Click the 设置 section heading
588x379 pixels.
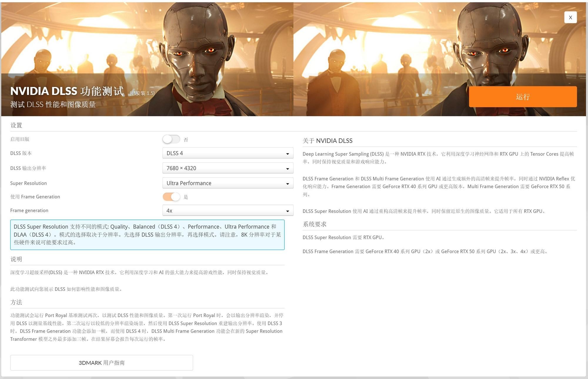pos(16,125)
